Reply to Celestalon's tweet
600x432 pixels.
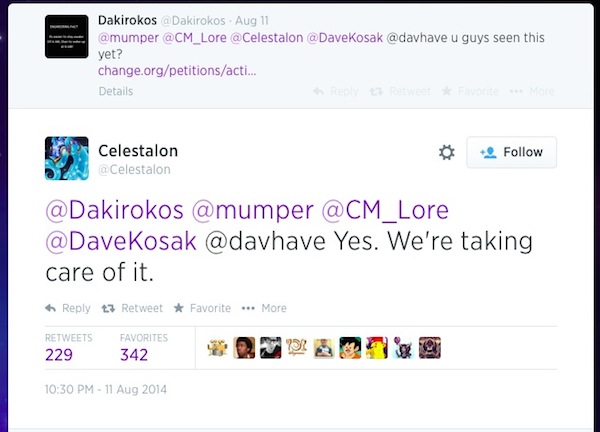click(68, 308)
